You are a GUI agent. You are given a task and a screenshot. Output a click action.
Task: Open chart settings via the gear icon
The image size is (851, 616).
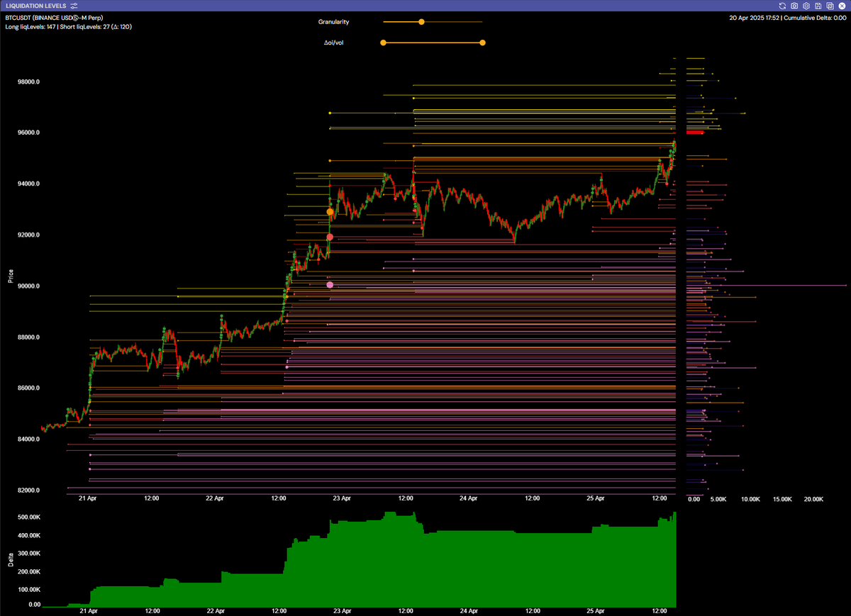806,6
